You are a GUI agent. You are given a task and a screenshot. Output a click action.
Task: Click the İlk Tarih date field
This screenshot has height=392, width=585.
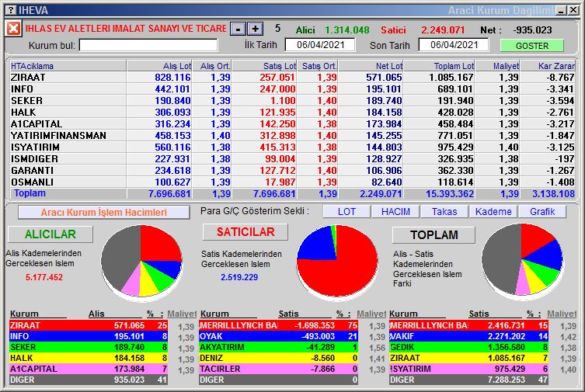(320, 45)
